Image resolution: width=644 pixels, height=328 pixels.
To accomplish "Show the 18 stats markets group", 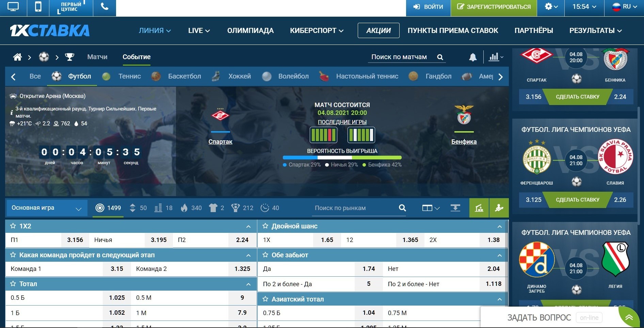I will (x=163, y=208).
